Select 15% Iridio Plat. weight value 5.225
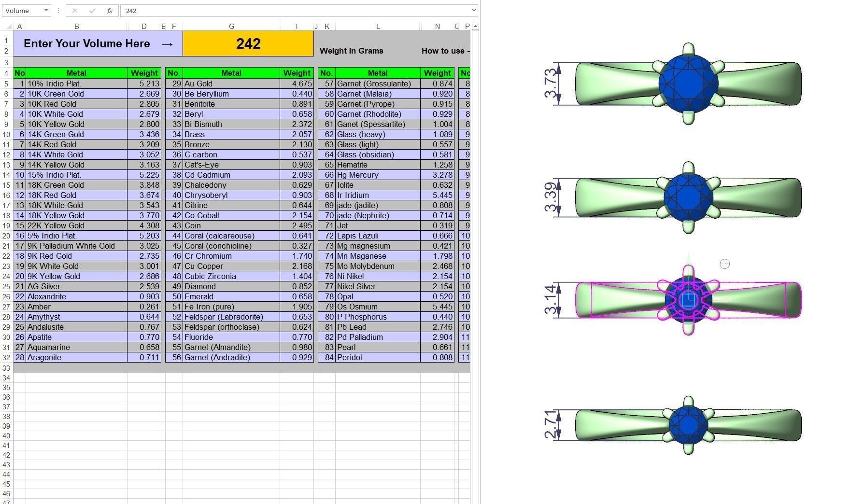865x504 pixels. coord(144,175)
